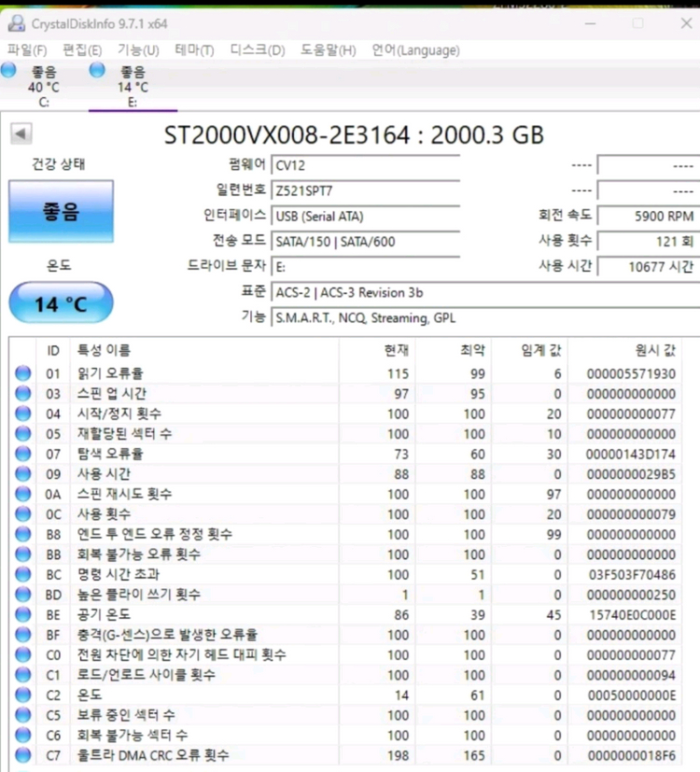Screen dimensions: 700x772
Task: Click status icon for BB 회복 불가능 오류 횟수
Action: [22, 554]
